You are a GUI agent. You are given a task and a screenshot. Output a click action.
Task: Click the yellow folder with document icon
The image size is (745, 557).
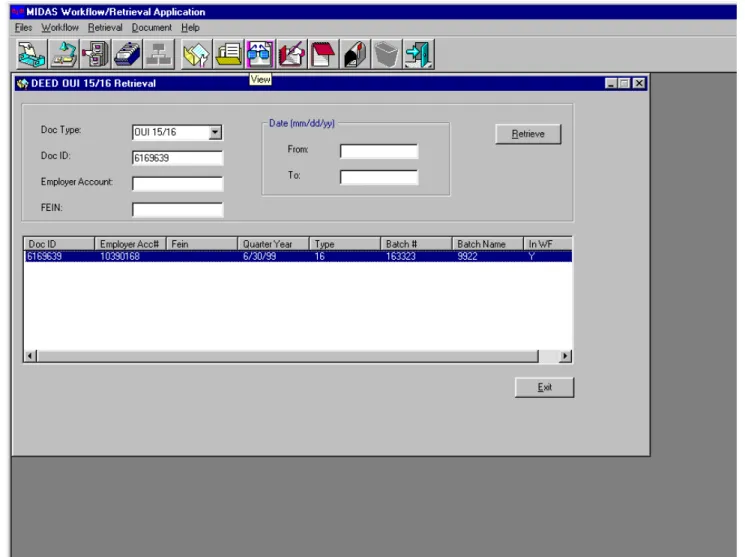coord(228,54)
